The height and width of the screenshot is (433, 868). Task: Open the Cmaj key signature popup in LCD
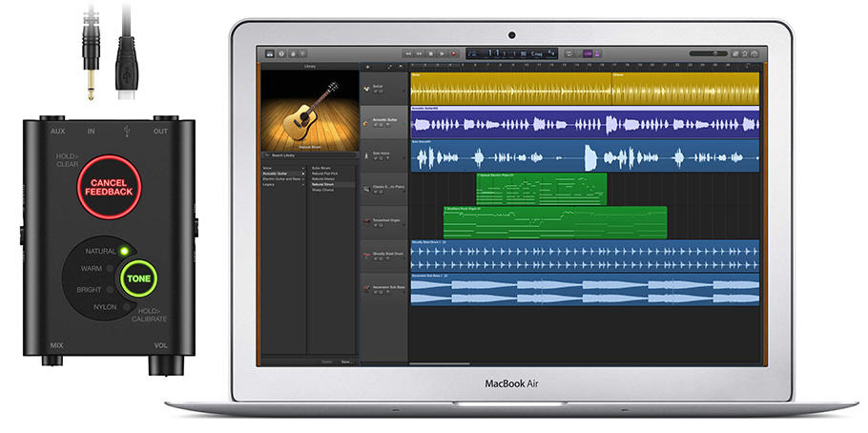click(537, 54)
